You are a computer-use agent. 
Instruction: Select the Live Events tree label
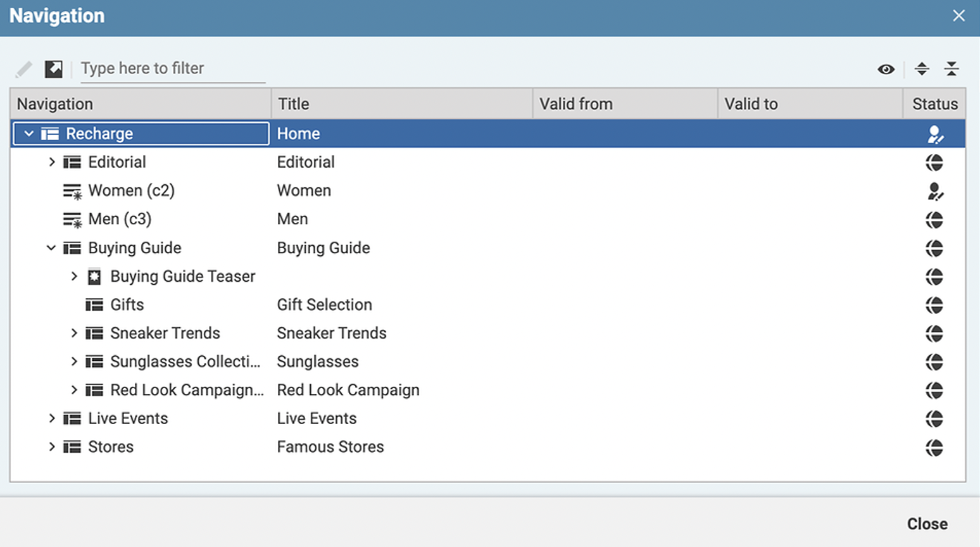tap(128, 418)
